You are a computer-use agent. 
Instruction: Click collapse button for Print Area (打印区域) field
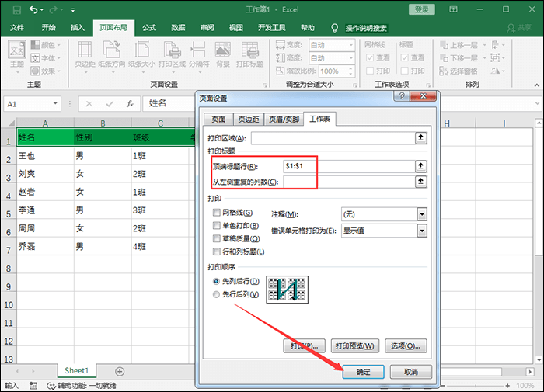coord(421,138)
